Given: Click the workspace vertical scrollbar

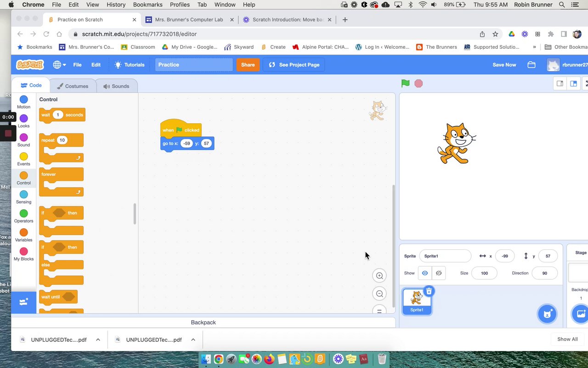Looking at the screenshot, I should point(393,246).
